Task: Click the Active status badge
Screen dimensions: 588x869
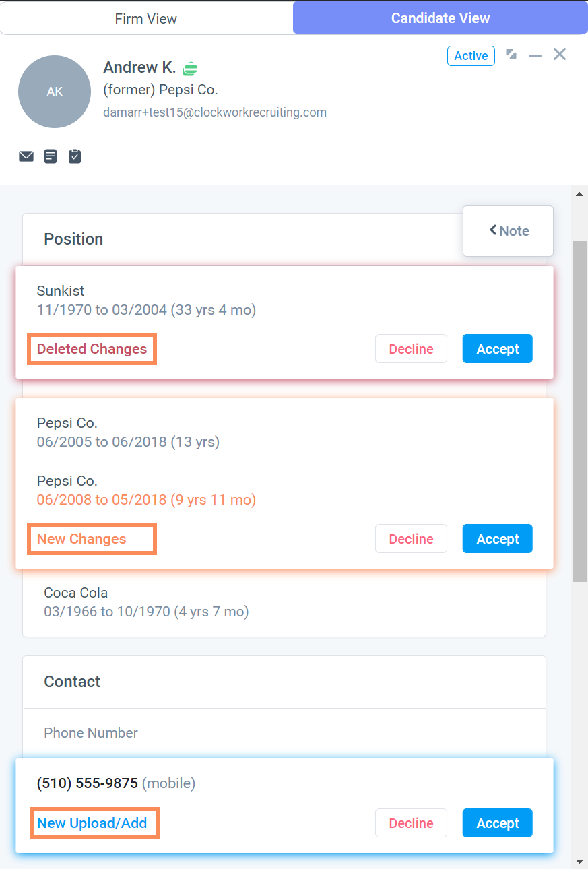Action: (471, 56)
